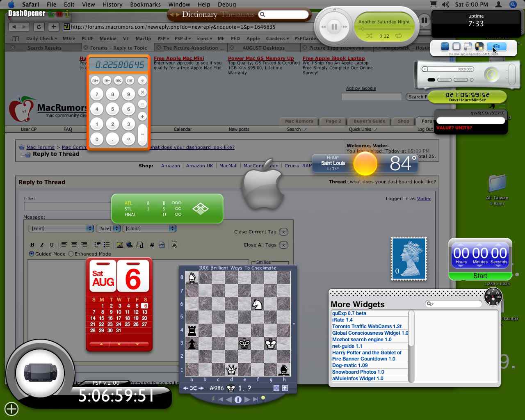Search in the More Widgets field

click(454, 304)
